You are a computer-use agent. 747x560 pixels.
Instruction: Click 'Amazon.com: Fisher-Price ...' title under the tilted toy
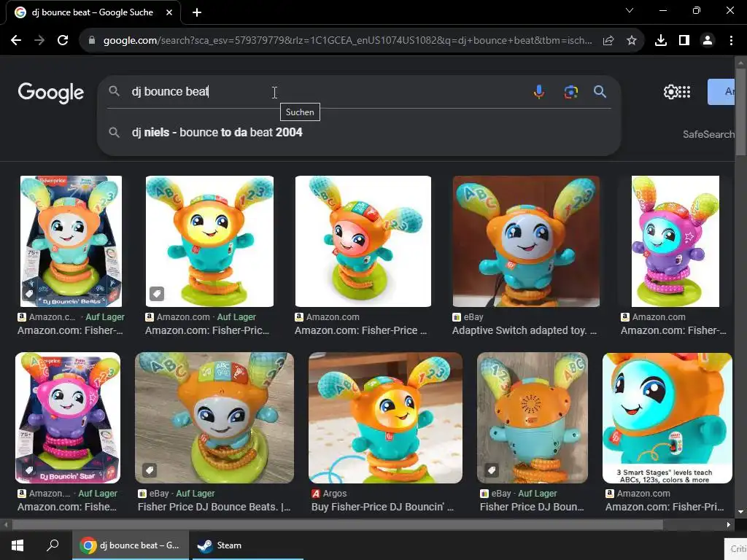pyautogui.click(x=360, y=330)
